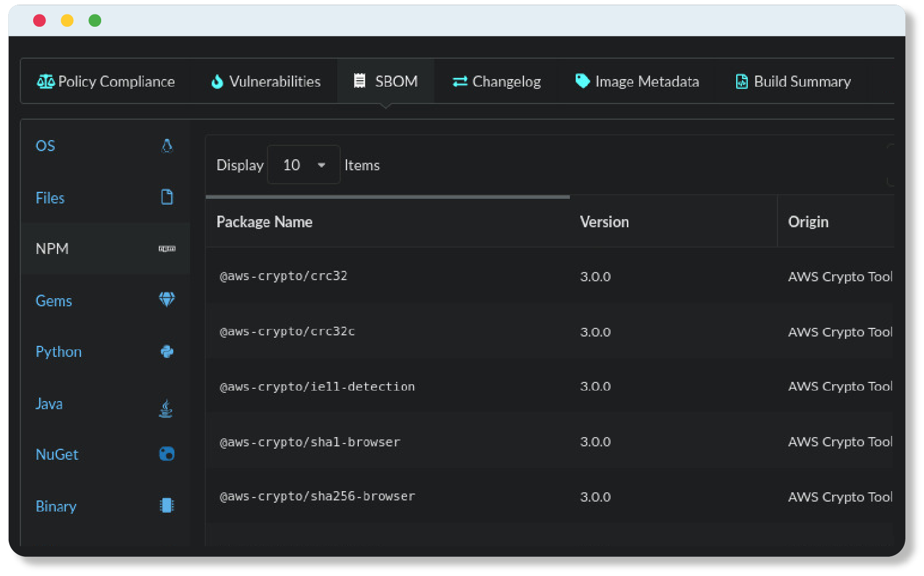View the Java packages
The width and height of the screenshot is (924, 576).
pyautogui.click(x=105, y=403)
